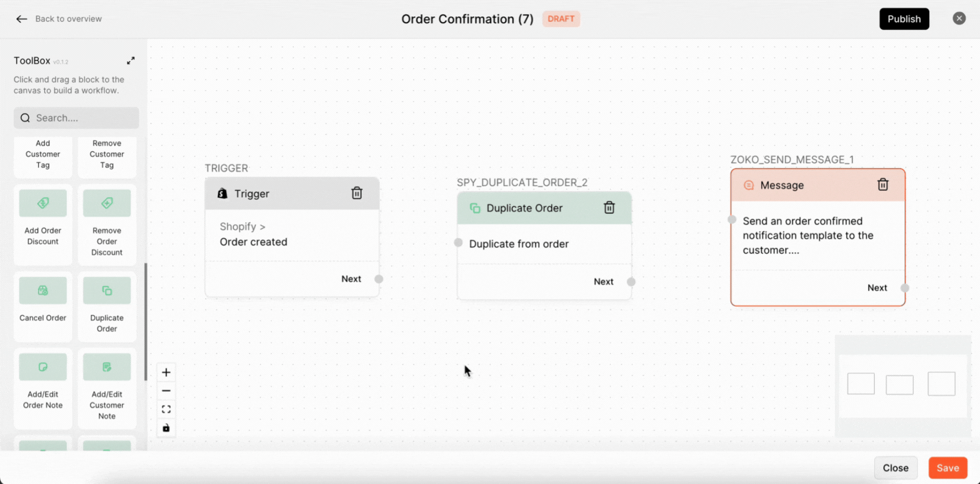Click the ToolBox scrollbar
Image resolution: width=980 pixels, height=484 pixels.
[x=146, y=322]
